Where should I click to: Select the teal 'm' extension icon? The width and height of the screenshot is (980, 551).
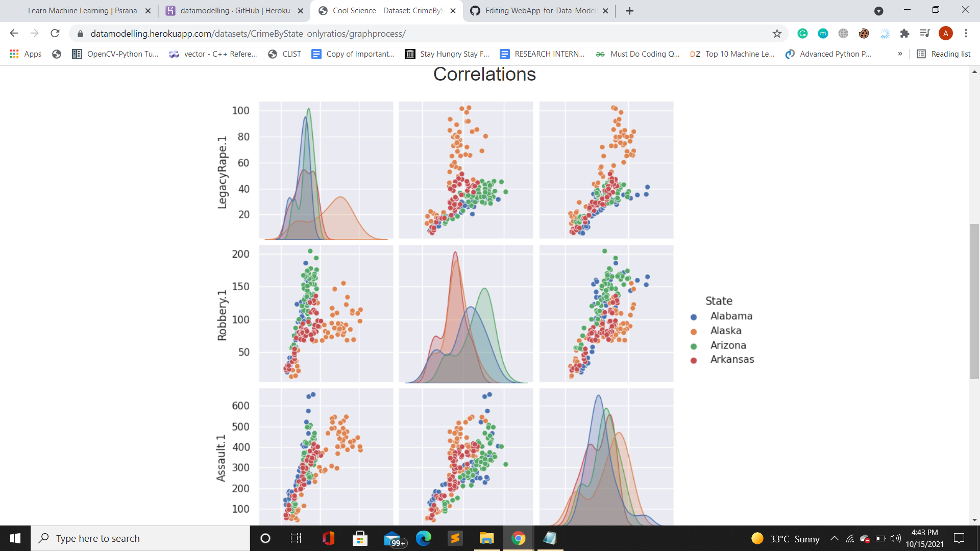(x=823, y=33)
